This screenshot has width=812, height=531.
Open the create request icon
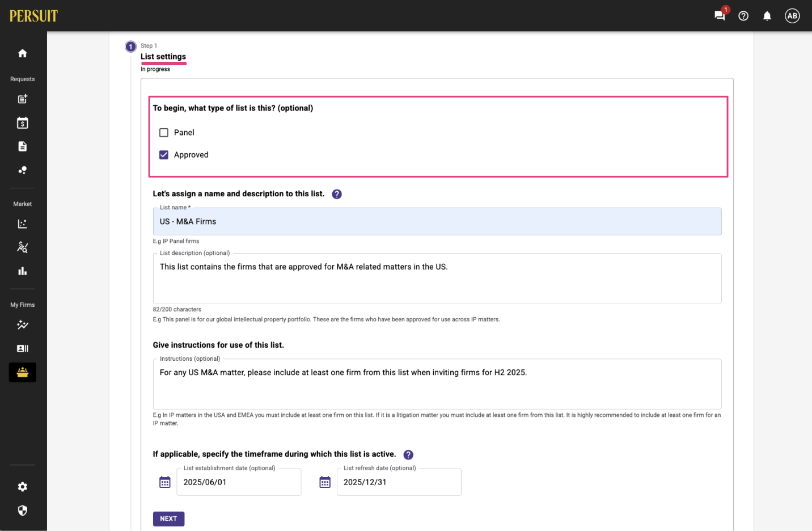click(23, 99)
